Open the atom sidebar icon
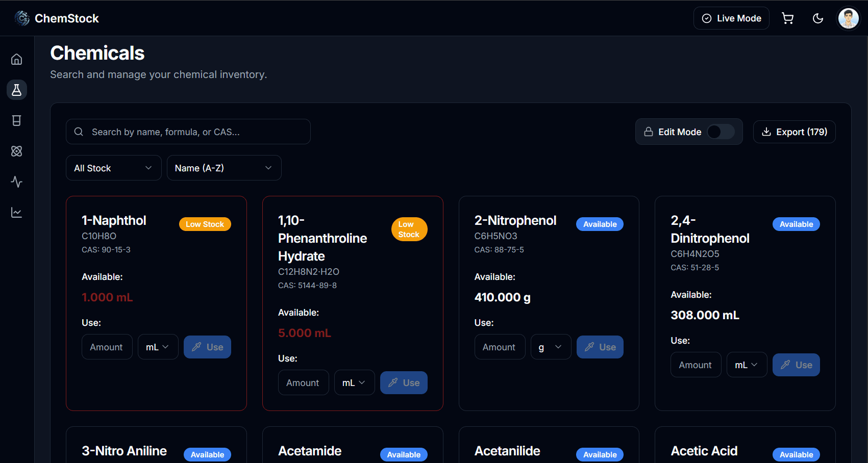Screen dimensions: 868x463 pos(17,151)
